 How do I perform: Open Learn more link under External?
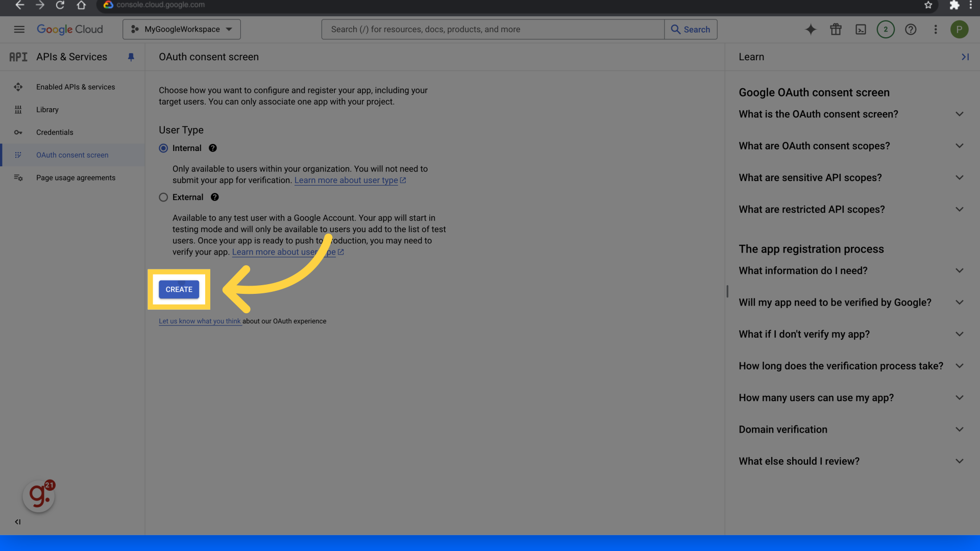tap(288, 253)
